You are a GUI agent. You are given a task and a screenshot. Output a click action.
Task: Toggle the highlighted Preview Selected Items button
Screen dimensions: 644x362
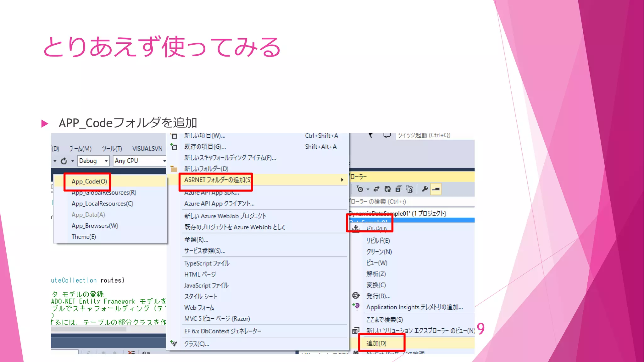(436, 189)
